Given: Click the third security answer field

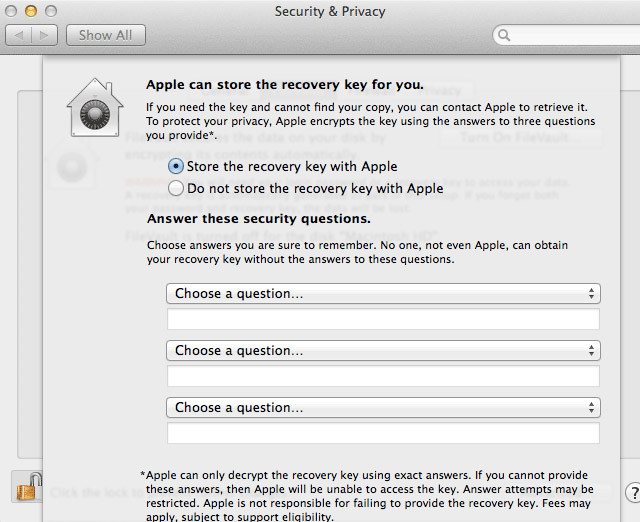Looking at the screenshot, I should (x=383, y=433).
